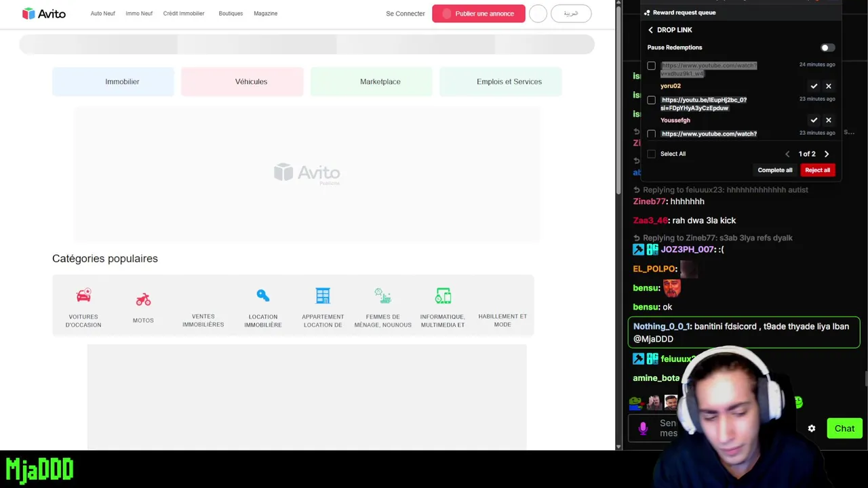Click Reject all button
868x488 pixels.
tap(817, 170)
